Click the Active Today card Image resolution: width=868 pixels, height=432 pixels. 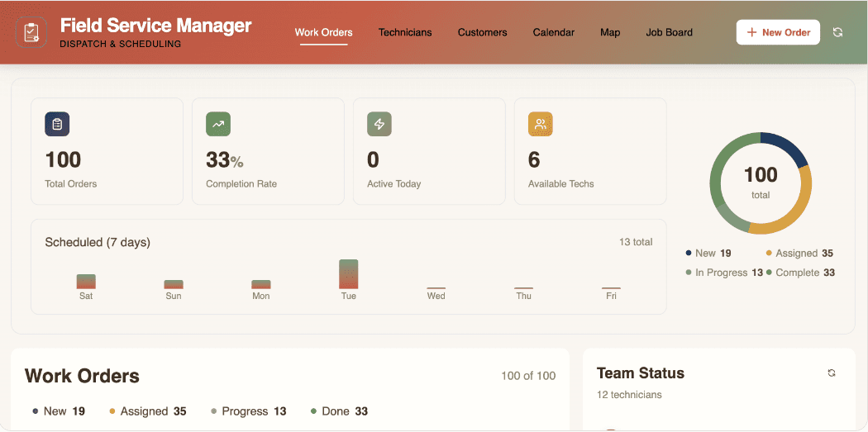click(429, 151)
